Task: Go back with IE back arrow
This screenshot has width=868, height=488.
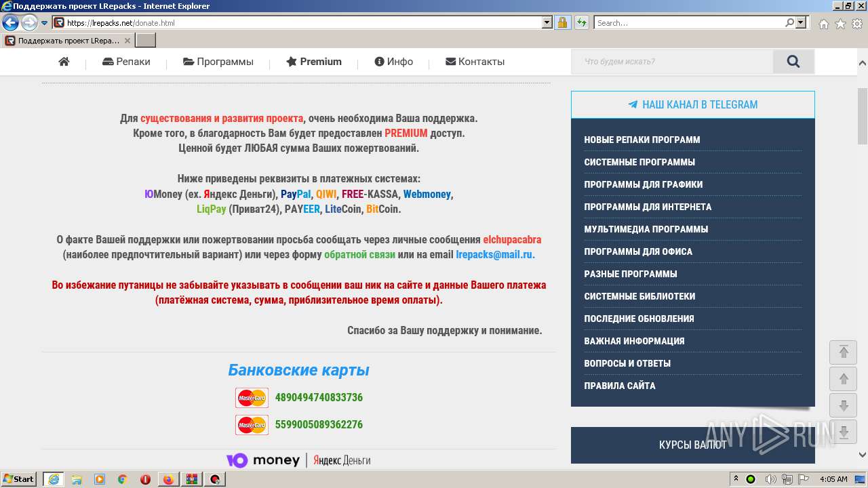Action: [x=10, y=23]
